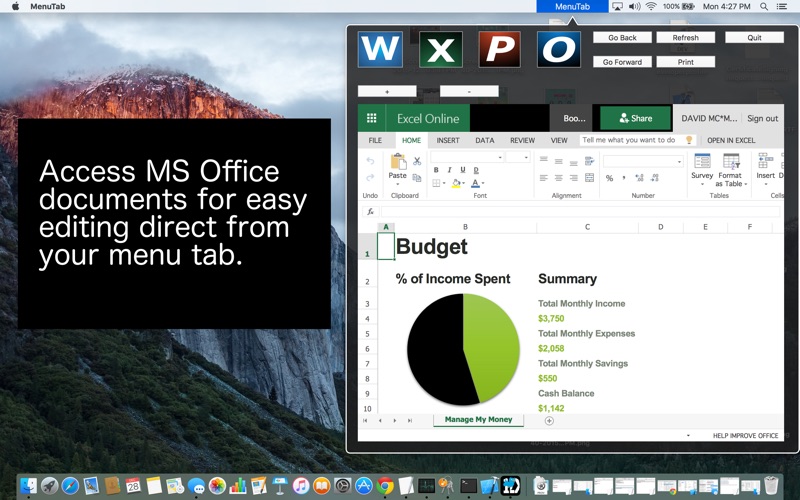Image resolution: width=800 pixels, height=500 pixels.
Task: Click the Undo arrow icon
Action: tap(370, 161)
